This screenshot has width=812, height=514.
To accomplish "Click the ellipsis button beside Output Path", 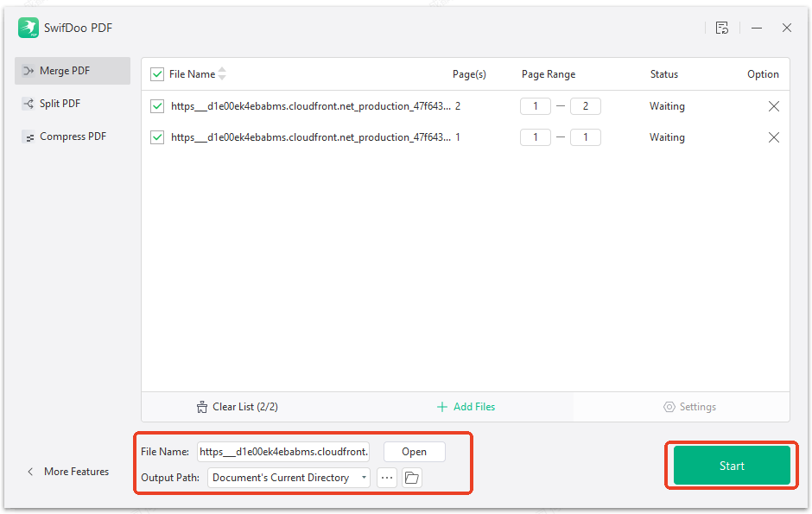I will coord(386,477).
